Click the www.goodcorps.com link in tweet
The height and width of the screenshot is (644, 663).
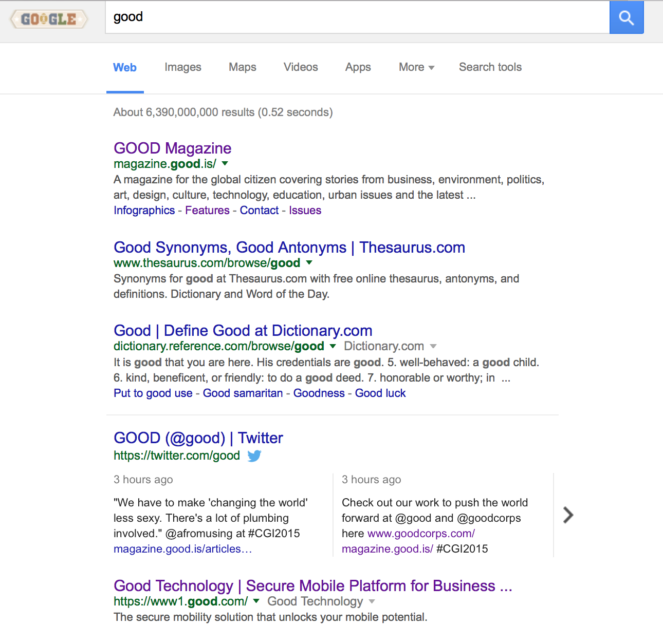[x=421, y=534]
